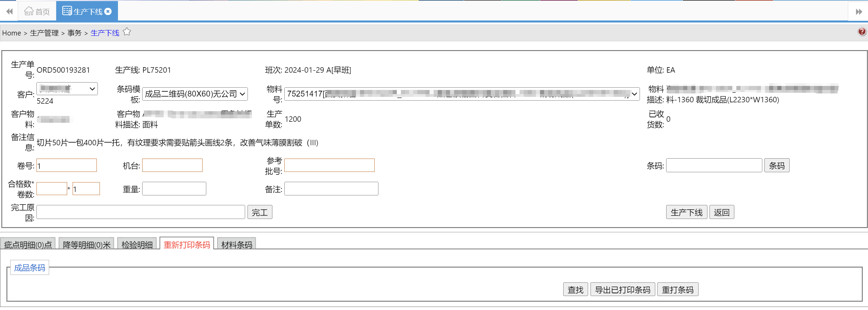The height and width of the screenshot is (310, 868).
Task: Focus the 条码 input field
Action: (714, 166)
